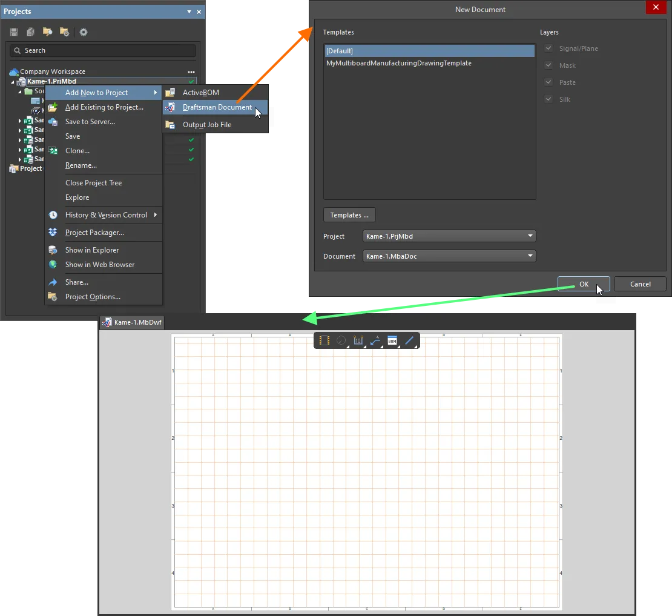This screenshot has height=616, width=672.
Task: Expand the Add New to Project submenu arrow
Action: click(156, 93)
